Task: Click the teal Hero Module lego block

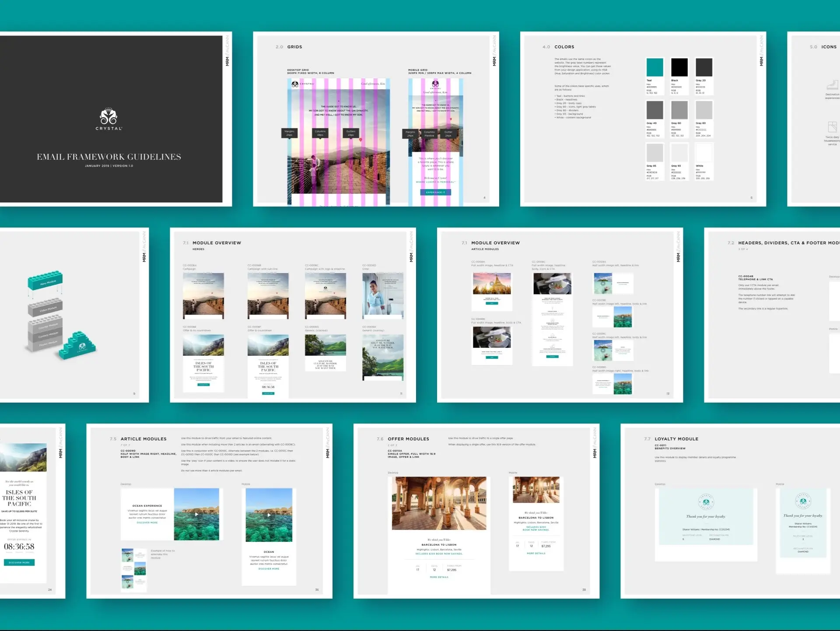Action: [x=45, y=280]
